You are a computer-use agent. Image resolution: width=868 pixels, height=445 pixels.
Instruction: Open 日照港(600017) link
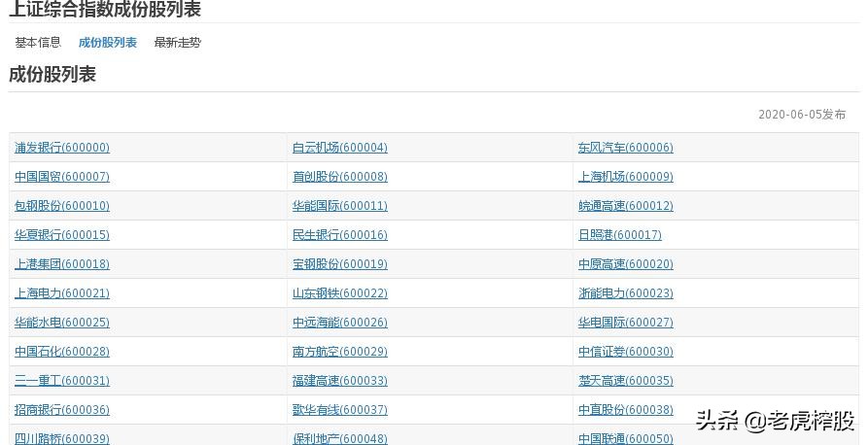620,235
